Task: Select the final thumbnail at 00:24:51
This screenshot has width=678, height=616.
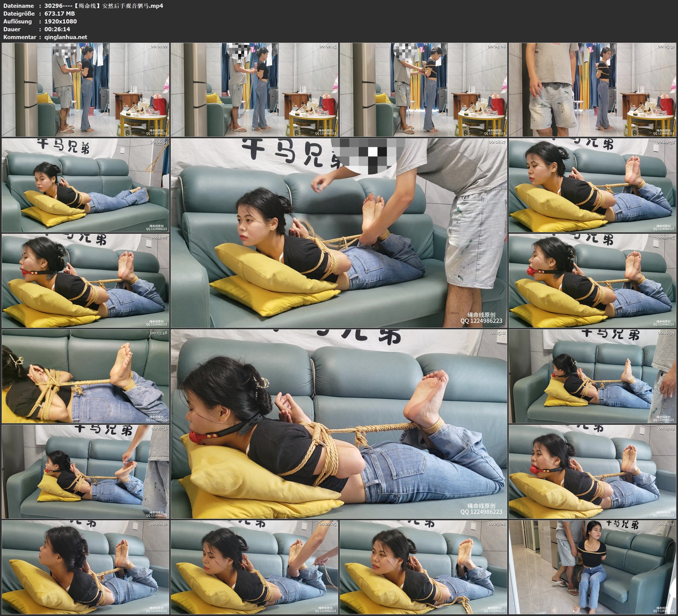Action: [592, 567]
